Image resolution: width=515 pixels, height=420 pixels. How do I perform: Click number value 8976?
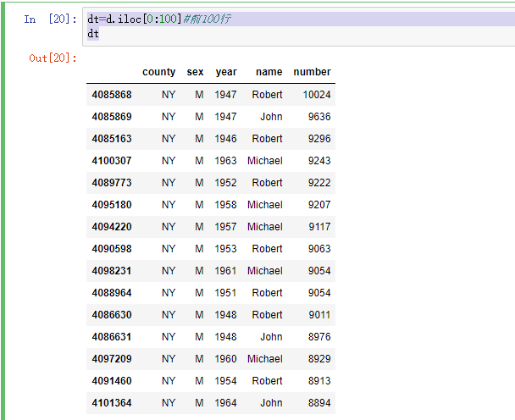pyautogui.click(x=319, y=336)
